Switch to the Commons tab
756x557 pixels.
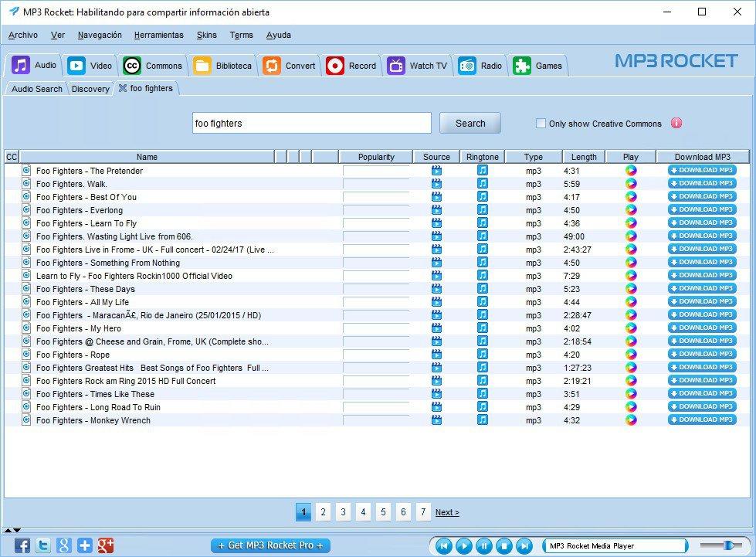[152, 66]
